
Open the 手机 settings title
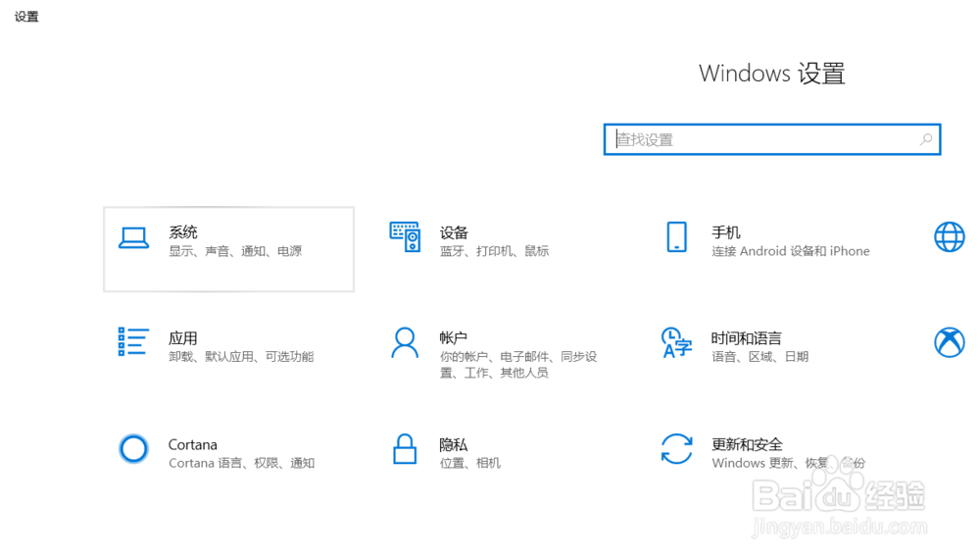pyautogui.click(x=725, y=232)
